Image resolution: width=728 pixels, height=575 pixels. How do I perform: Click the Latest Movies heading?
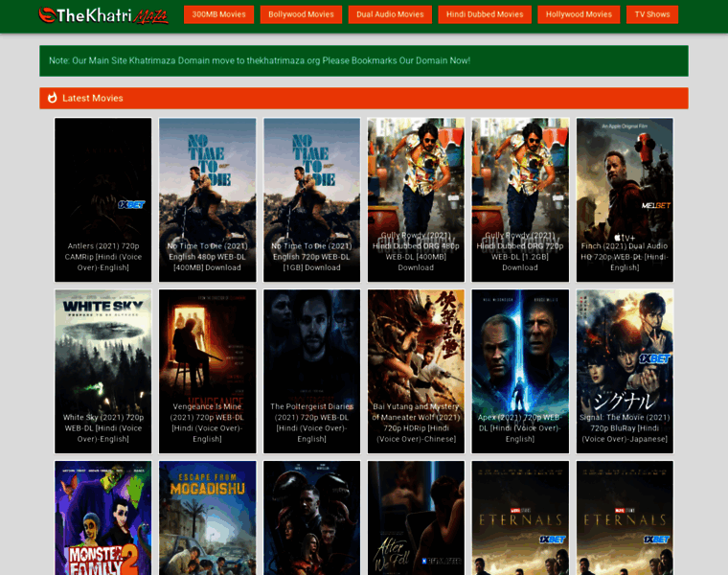tap(93, 98)
